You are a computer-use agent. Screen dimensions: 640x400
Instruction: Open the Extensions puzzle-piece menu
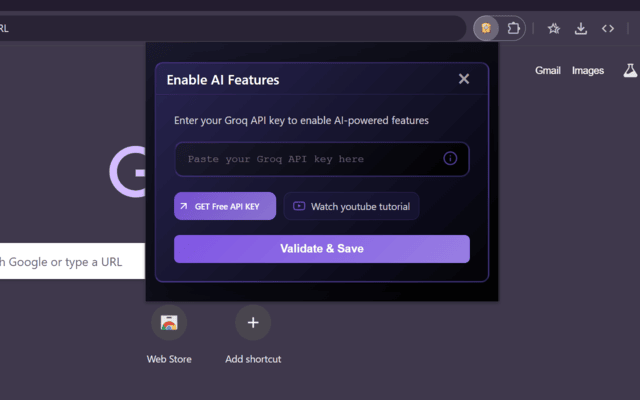(x=513, y=28)
